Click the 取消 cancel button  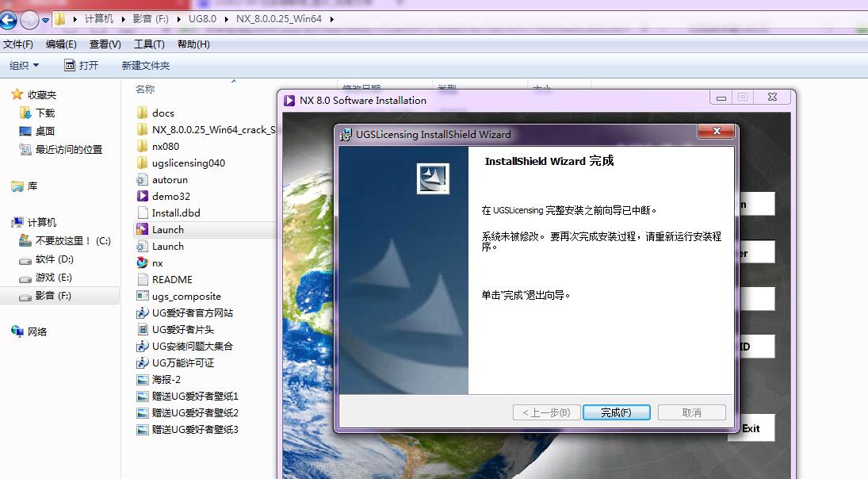click(691, 412)
